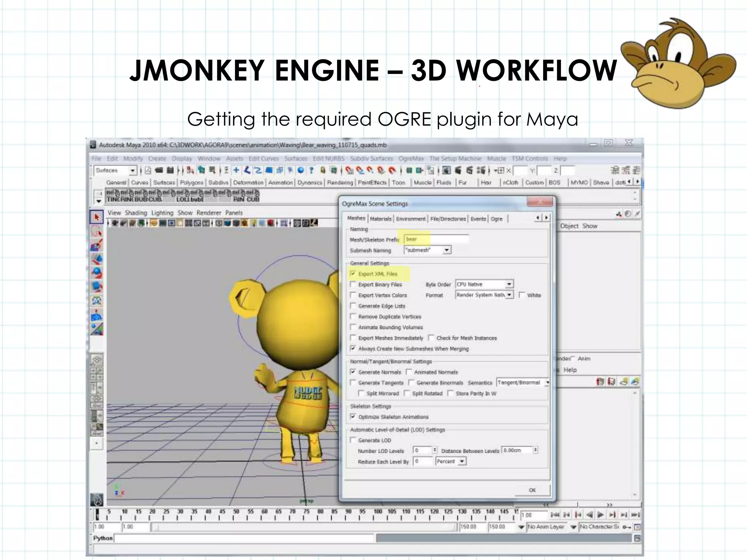This screenshot has height=560, width=747.
Task: Enable Export Binary Files checkbox
Action: [353, 284]
